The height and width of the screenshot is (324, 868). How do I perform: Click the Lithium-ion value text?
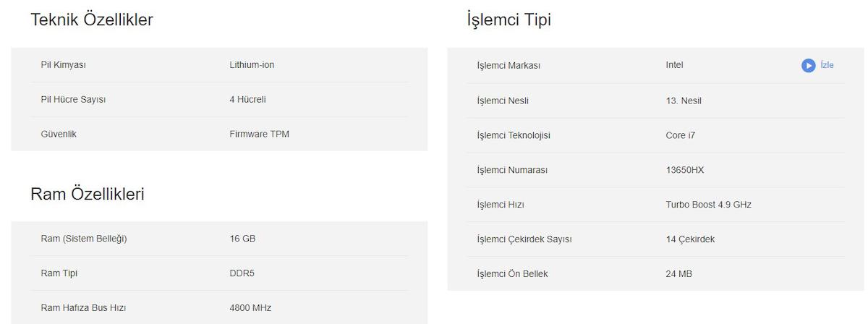[252, 65]
